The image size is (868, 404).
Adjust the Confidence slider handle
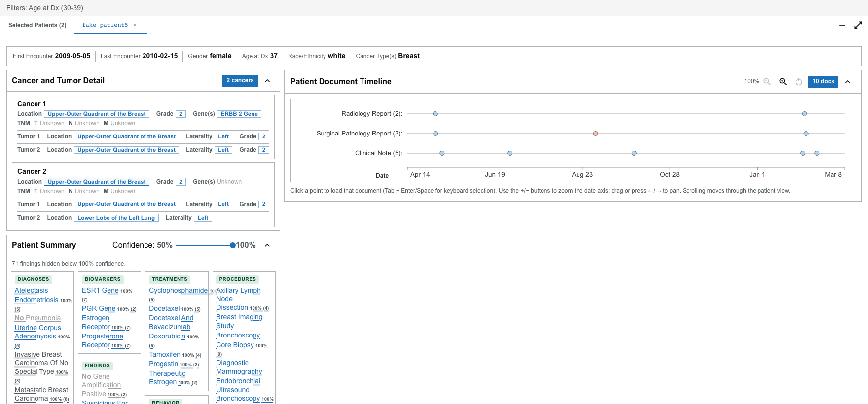(233, 245)
